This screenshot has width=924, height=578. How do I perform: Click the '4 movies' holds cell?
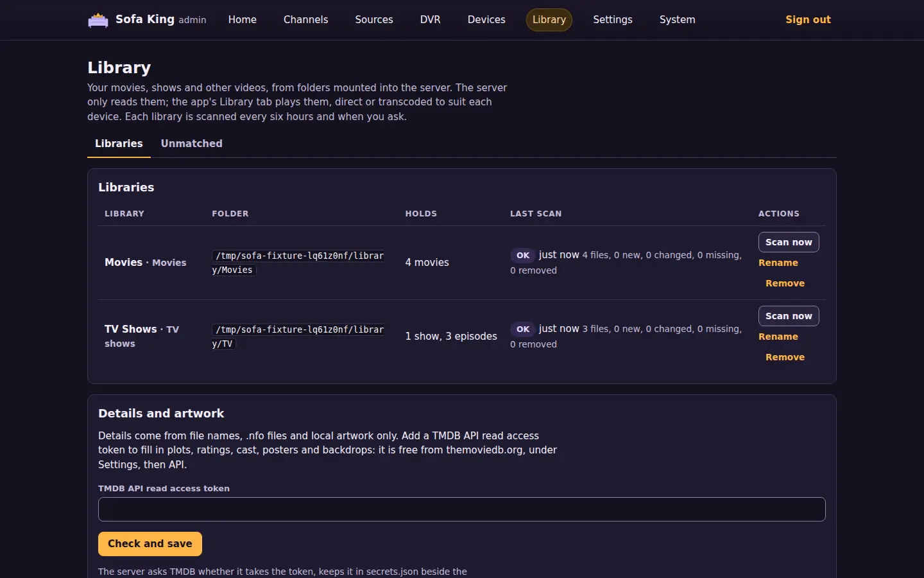pos(427,263)
